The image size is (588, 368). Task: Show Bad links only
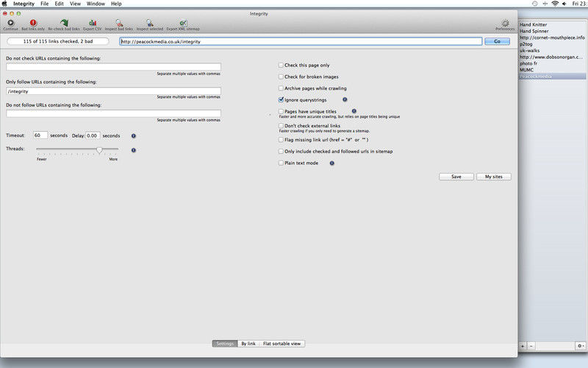(x=33, y=24)
